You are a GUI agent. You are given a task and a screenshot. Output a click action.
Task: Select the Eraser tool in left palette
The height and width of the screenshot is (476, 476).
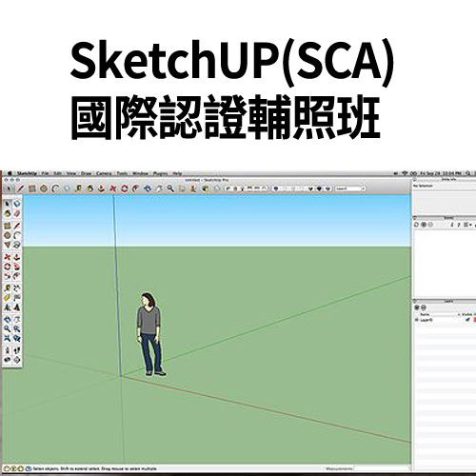pos(17,213)
